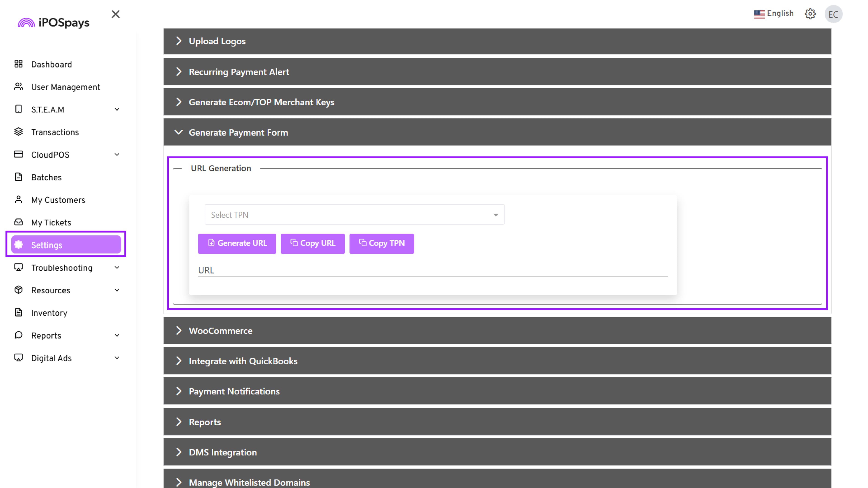The height and width of the screenshot is (488, 868).
Task: Open settings via top-right gear icon
Action: [810, 14]
